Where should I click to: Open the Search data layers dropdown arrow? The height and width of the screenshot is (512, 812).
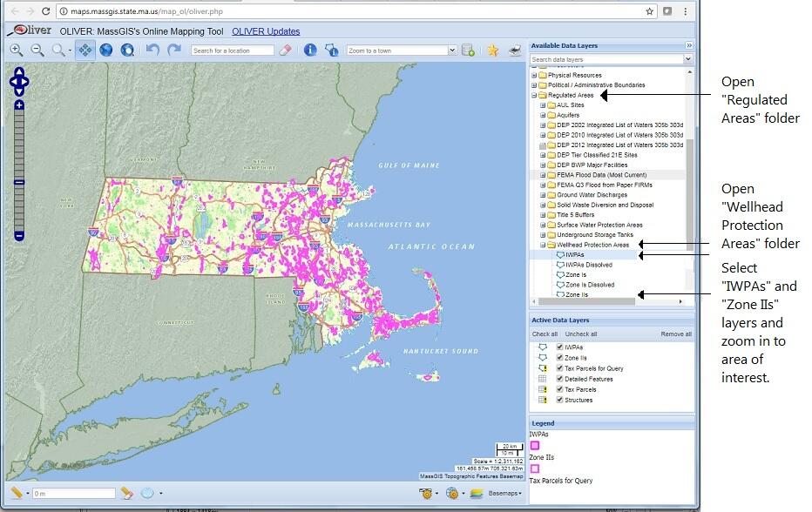(x=687, y=59)
